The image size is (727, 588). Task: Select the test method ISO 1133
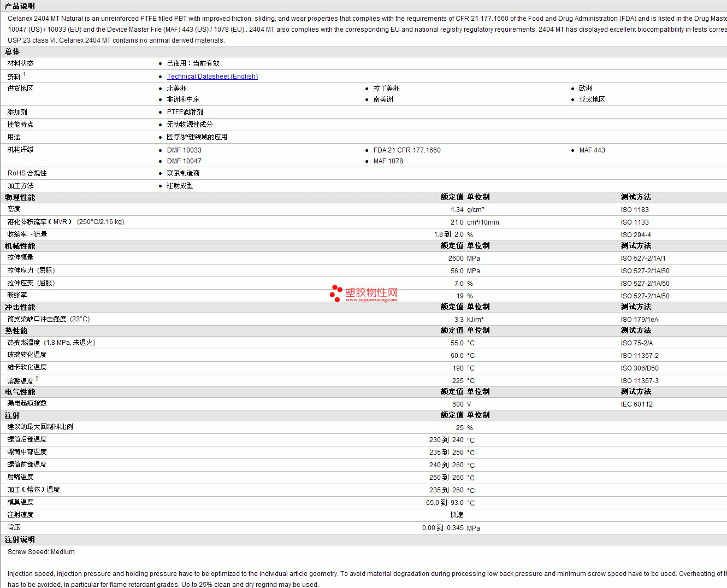[x=635, y=222]
